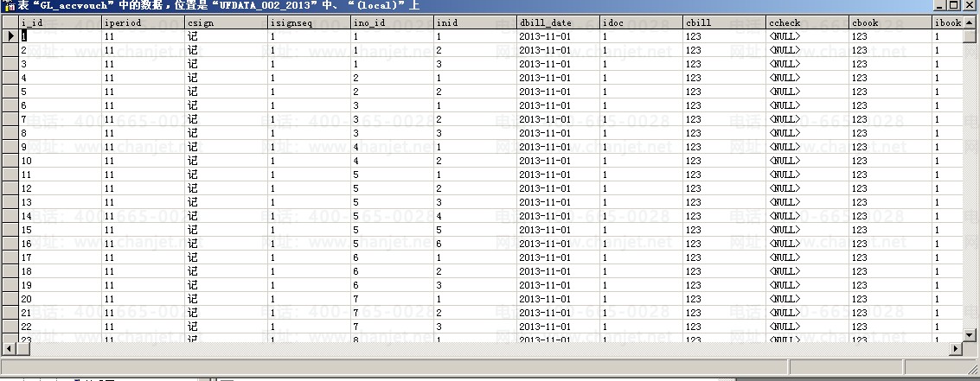Maximize the GL_accvouch table window
Viewport: 980px width, 381px height.
(954, 5)
